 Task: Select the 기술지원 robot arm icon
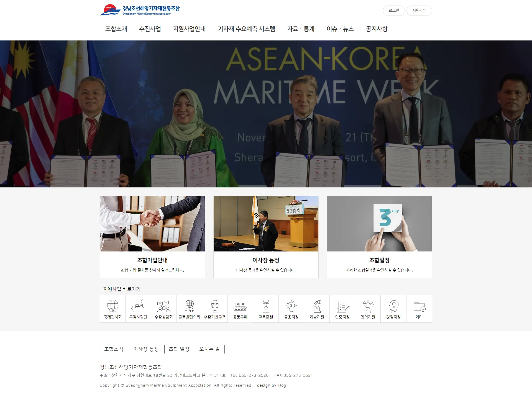pos(317,306)
